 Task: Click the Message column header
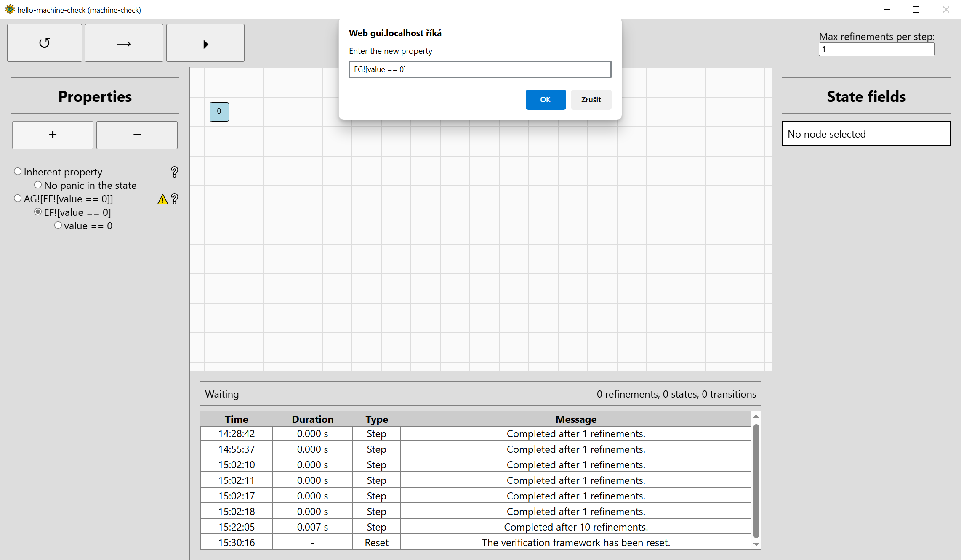click(x=575, y=419)
